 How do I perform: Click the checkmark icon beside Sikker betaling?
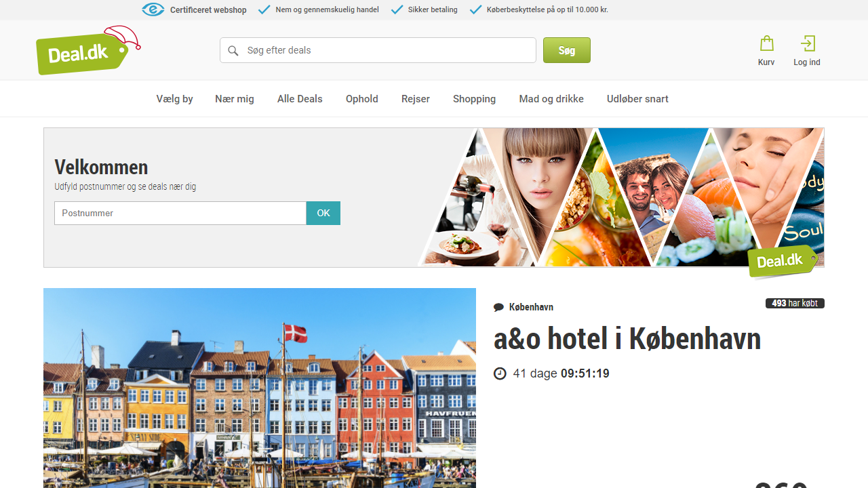pyautogui.click(x=397, y=9)
